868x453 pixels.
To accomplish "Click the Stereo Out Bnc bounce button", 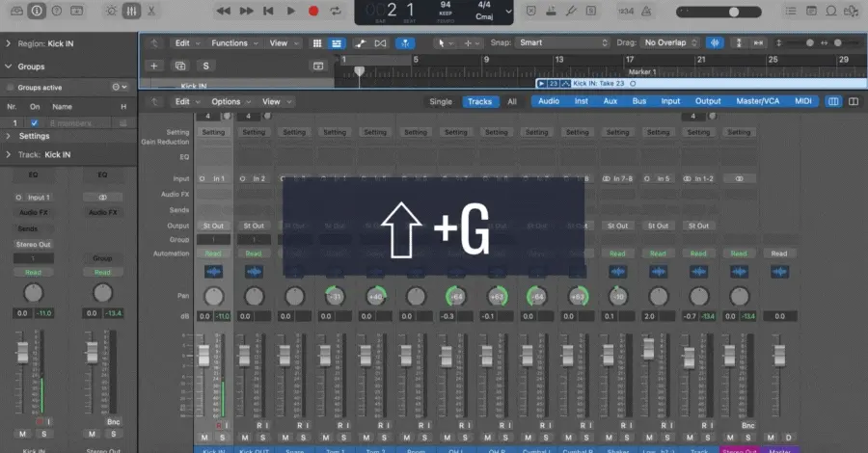I will [747, 425].
